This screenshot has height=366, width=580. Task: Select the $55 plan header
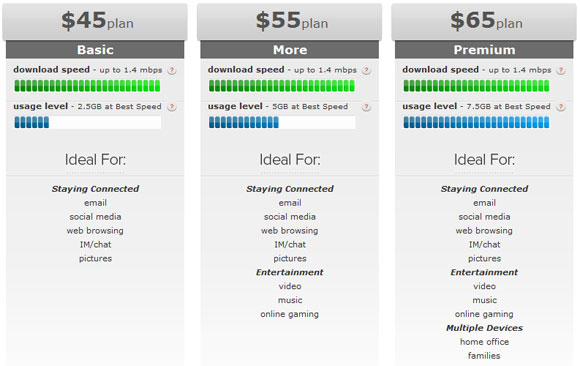point(290,21)
